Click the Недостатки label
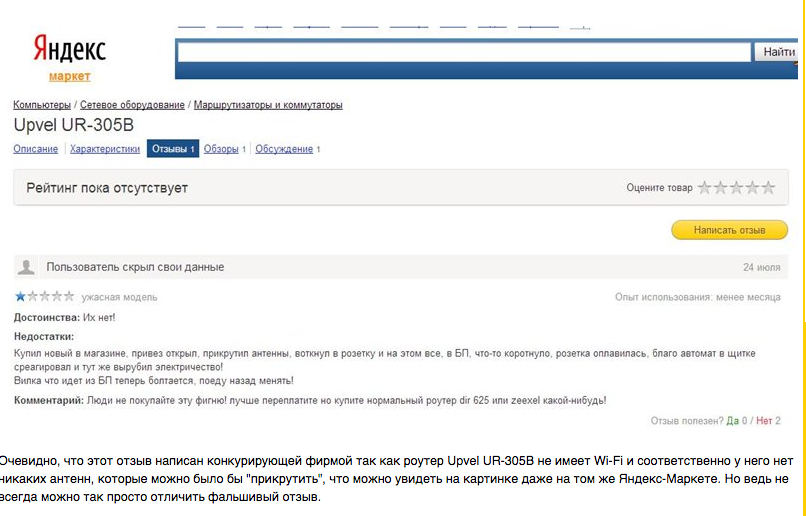This screenshot has width=806, height=516. [x=44, y=337]
